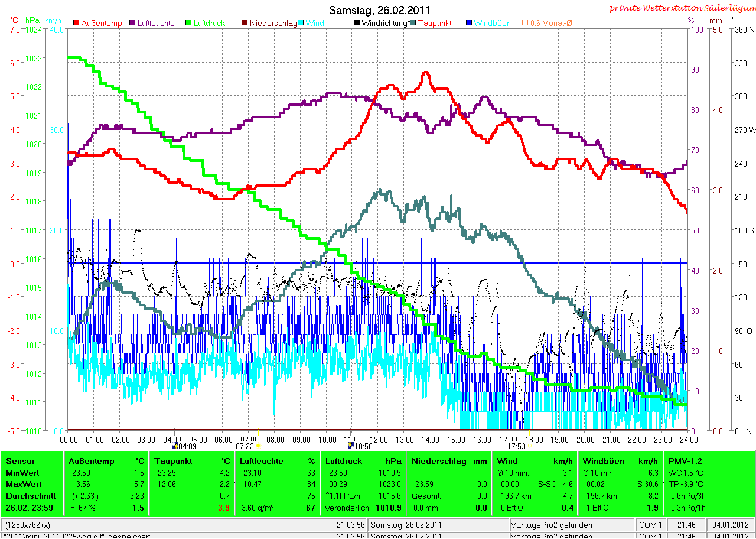Image resolution: width=756 pixels, height=539 pixels.
Task: Click the dark red Niederschlag legend square
Action: pyautogui.click(x=245, y=23)
